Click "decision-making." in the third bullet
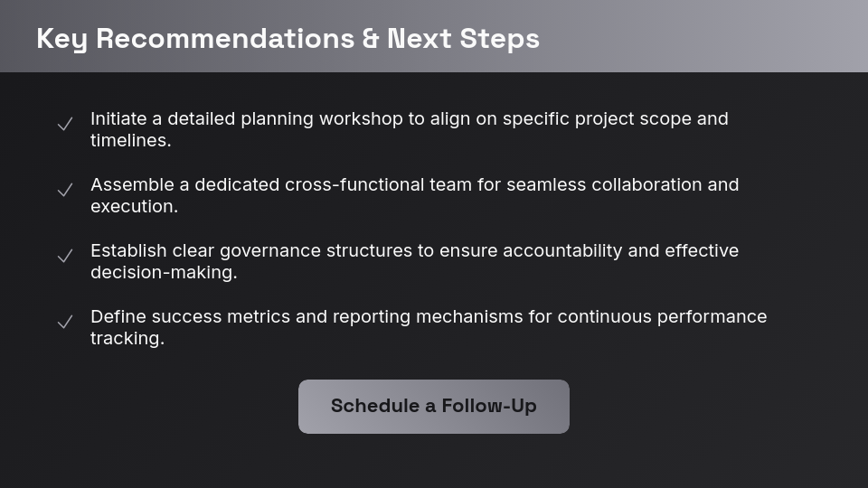The height and width of the screenshot is (488, 868). click(164, 273)
